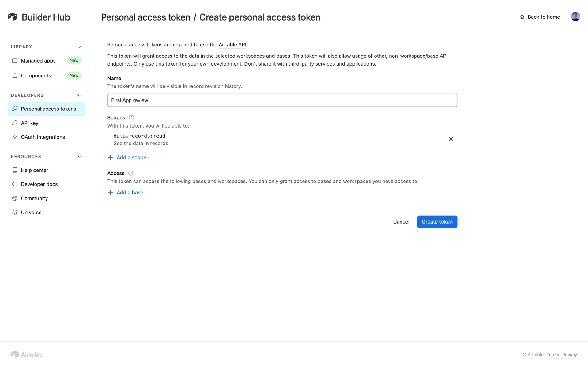
Task: Open OAuth integrations page
Action: point(43,137)
